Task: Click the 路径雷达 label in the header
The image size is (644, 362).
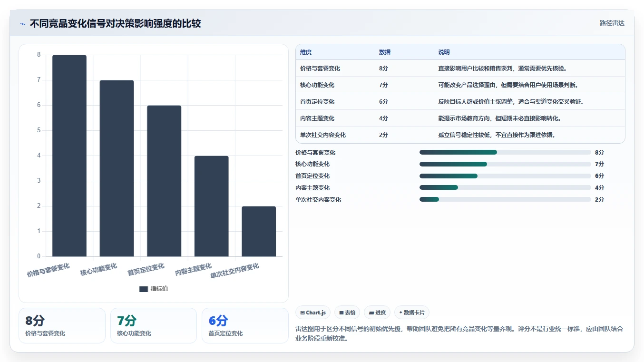Action: point(612,23)
